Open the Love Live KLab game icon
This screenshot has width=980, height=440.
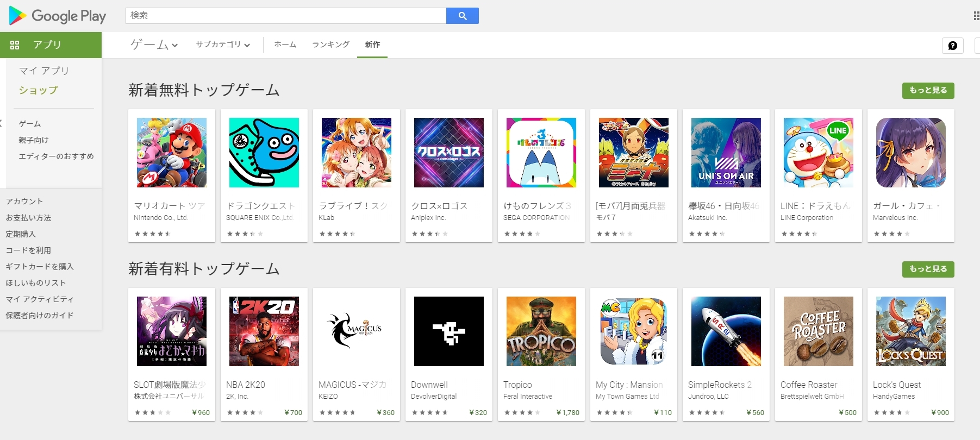tap(357, 153)
